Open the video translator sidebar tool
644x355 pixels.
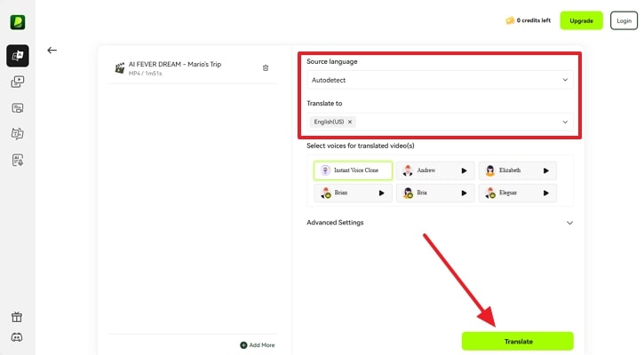(x=18, y=56)
